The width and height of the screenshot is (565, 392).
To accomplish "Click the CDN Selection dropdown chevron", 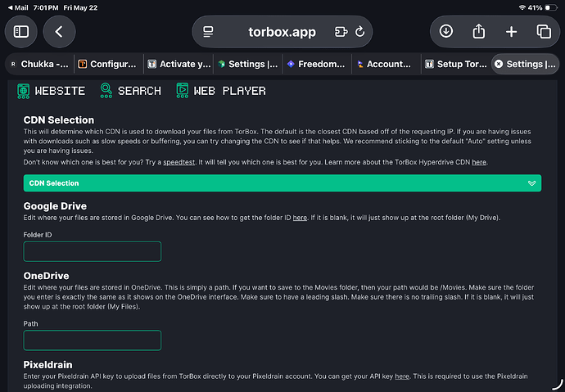I will pyautogui.click(x=531, y=183).
